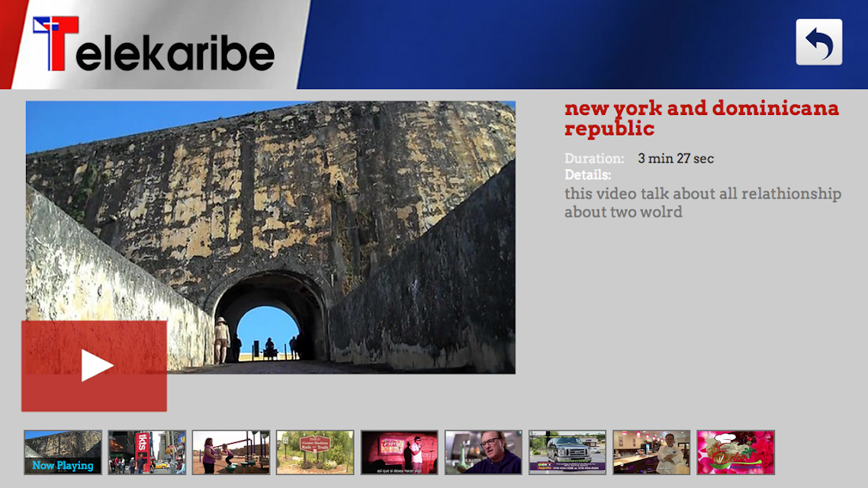Open the Rails to Trails sign thumbnail
Viewport: 868px width, 488px height.
tap(315, 452)
